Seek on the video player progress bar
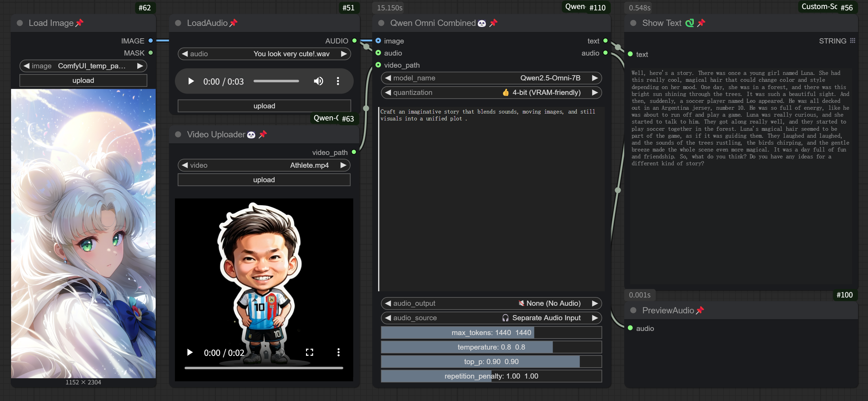Image resolution: width=868 pixels, height=401 pixels. pos(264,368)
